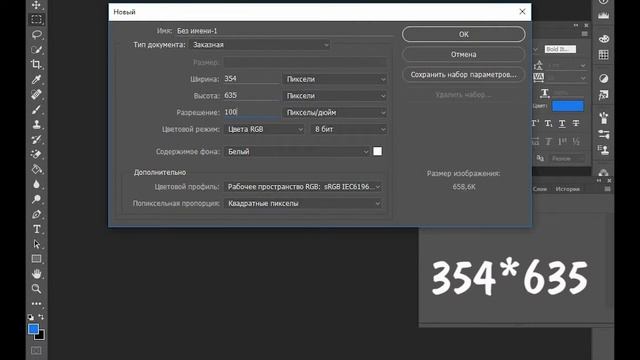Viewport: 640px width, 360px height.
Task: Select the Rectangle shape tool
Action: click(x=36, y=259)
